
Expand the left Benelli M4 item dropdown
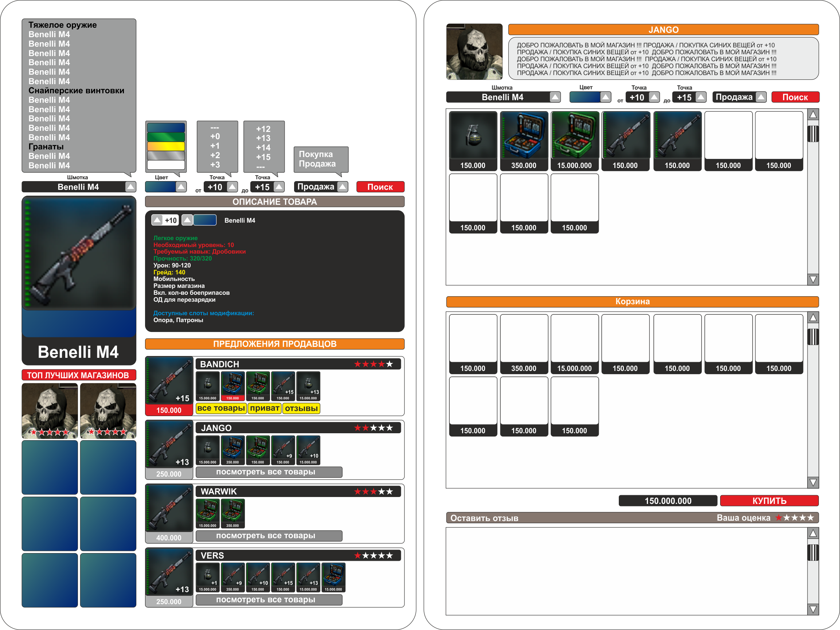[130, 187]
